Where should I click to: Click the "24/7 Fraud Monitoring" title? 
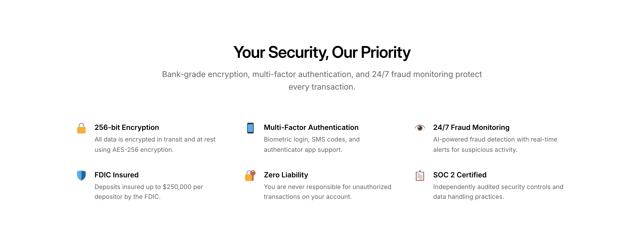click(471, 127)
